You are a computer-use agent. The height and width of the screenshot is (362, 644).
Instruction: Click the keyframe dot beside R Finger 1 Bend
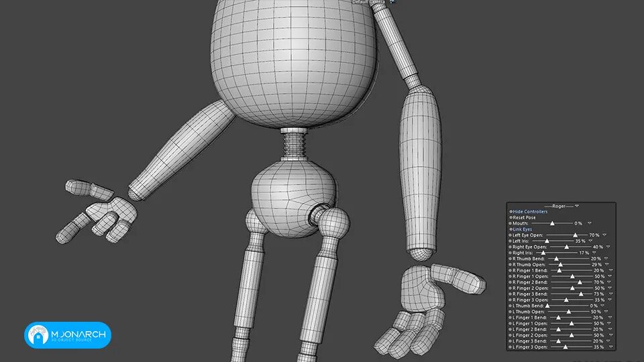tap(510, 270)
